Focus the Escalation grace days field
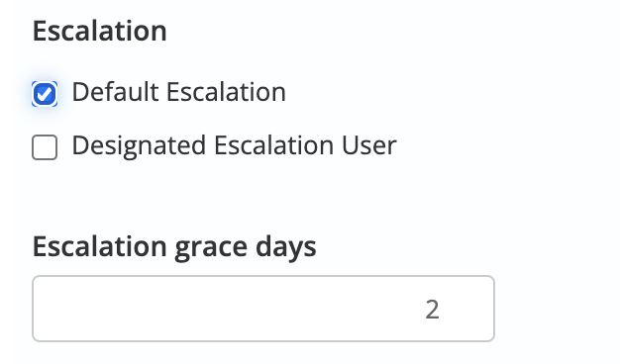620x364 pixels. (263, 309)
